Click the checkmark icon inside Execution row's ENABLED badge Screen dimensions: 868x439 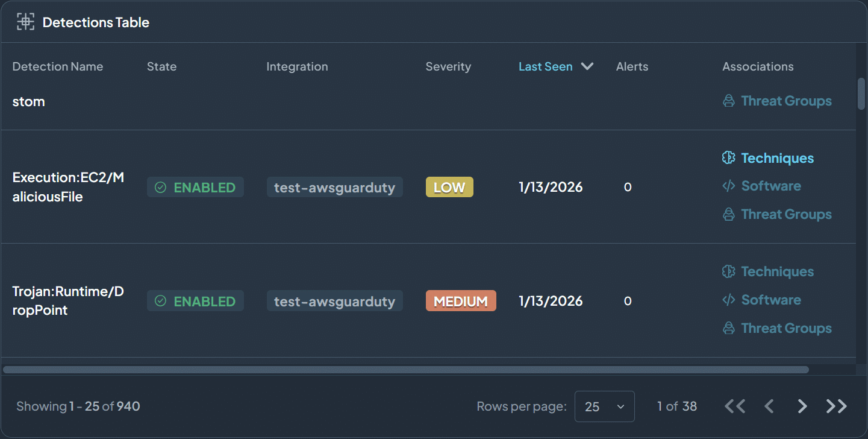point(160,187)
